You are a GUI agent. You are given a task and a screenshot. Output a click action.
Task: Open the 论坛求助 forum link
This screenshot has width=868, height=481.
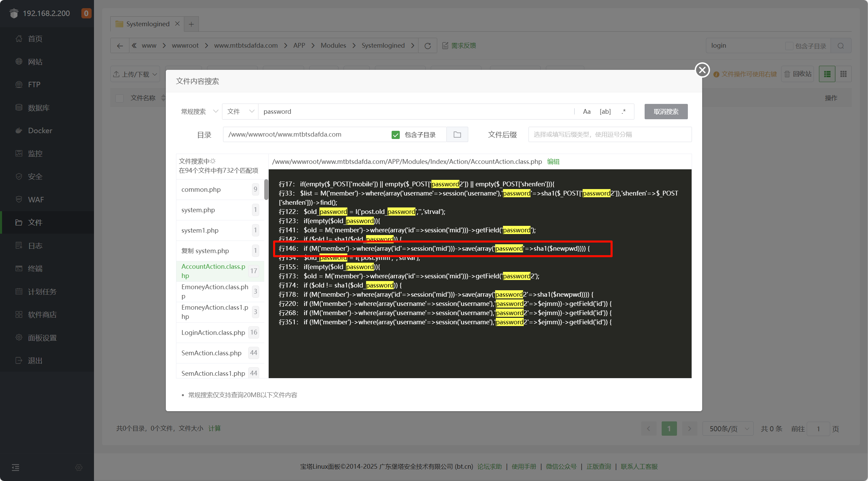point(490,467)
